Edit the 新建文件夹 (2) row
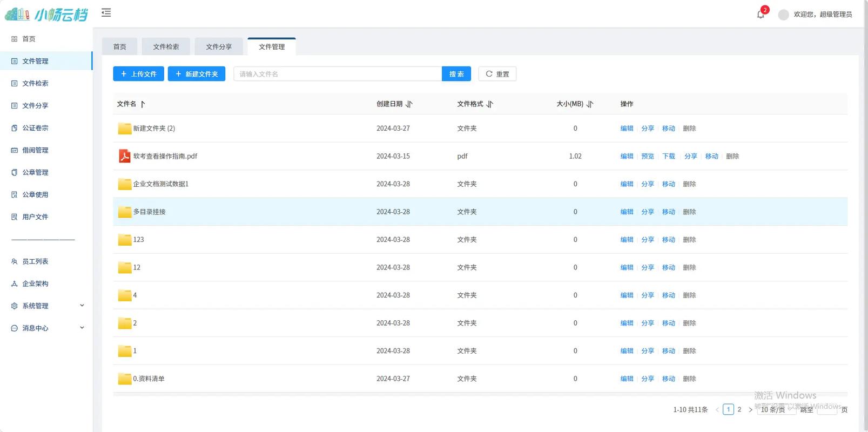This screenshot has width=868, height=432. pyautogui.click(x=627, y=129)
